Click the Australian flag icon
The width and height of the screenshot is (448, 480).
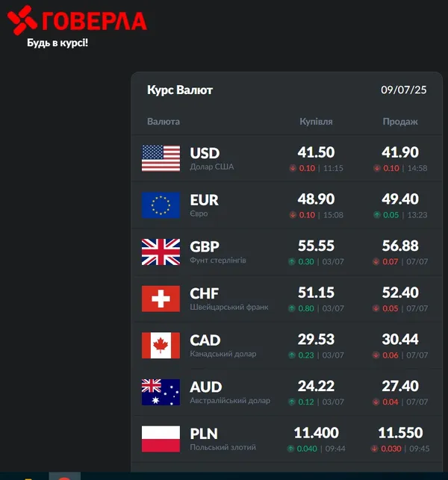161,392
